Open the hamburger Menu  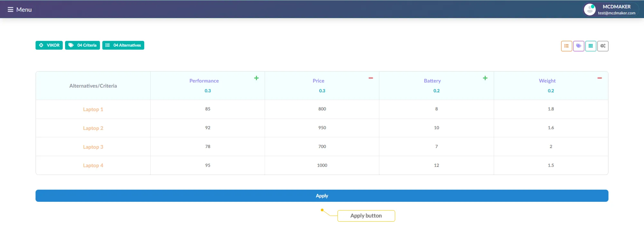19,10
